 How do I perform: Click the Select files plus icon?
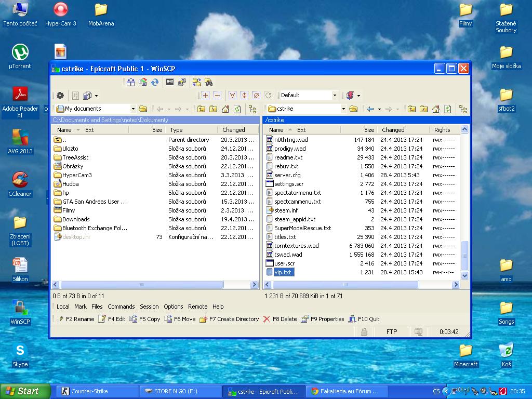click(205, 96)
